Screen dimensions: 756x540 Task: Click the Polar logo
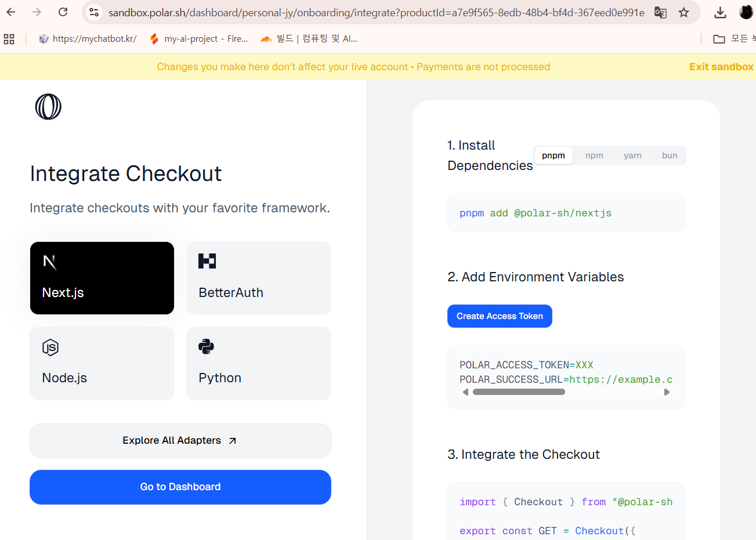[x=48, y=107]
